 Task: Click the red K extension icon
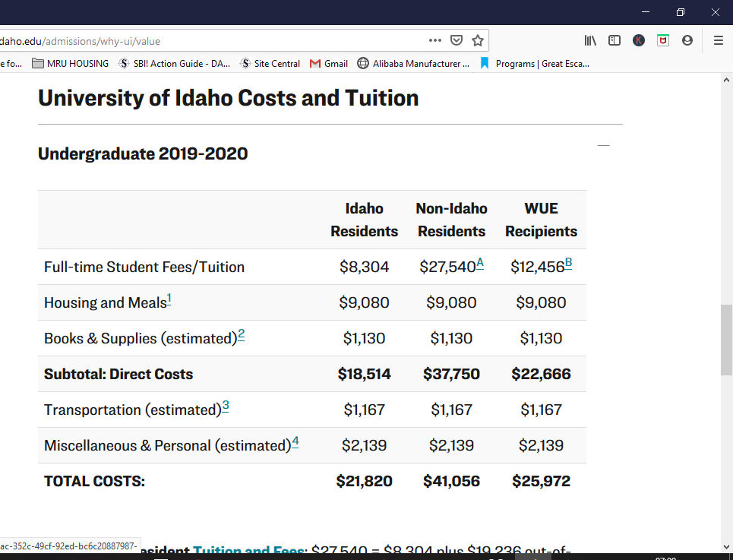tap(639, 41)
